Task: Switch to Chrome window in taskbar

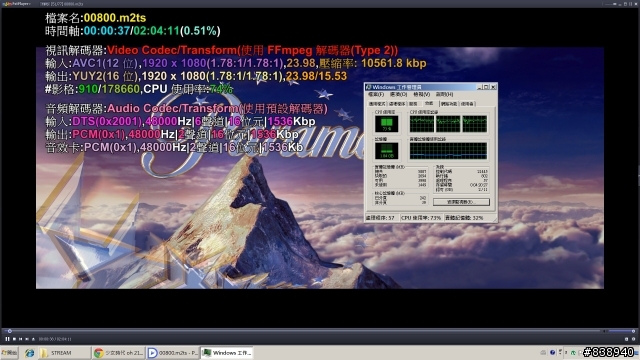Action: coord(119,353)
